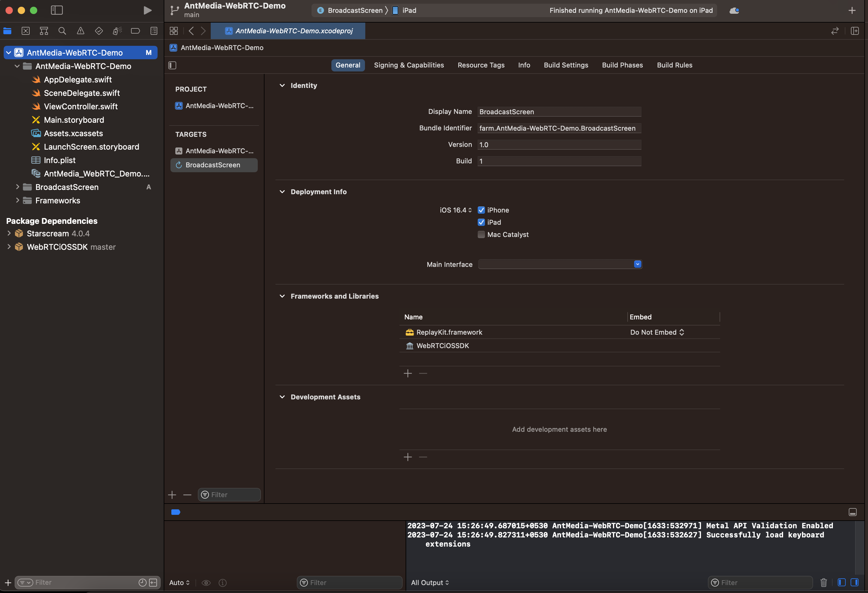Click the Xcode Cloud status icon
The height and width of the screenshot is (593, 868).
734,10
